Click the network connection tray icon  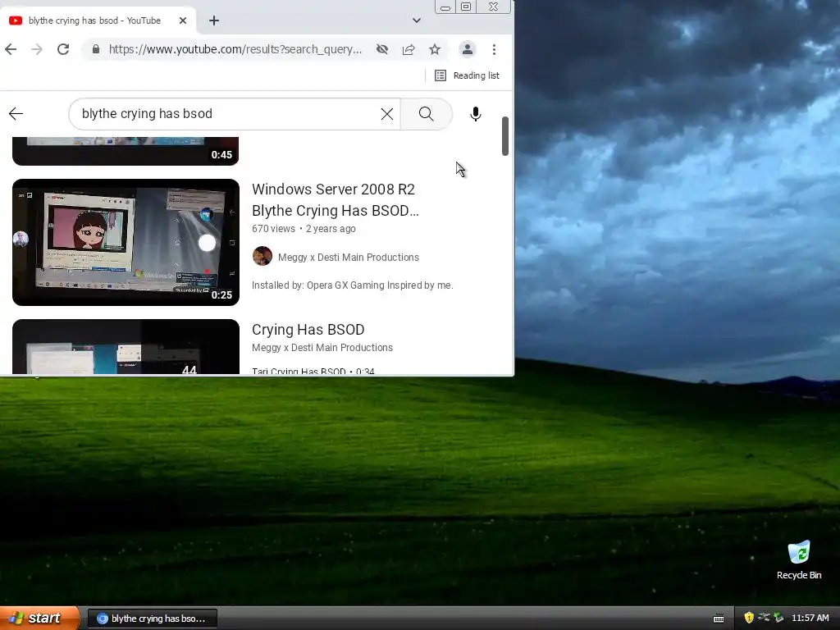pyautogui.click(x=764, y=618)
